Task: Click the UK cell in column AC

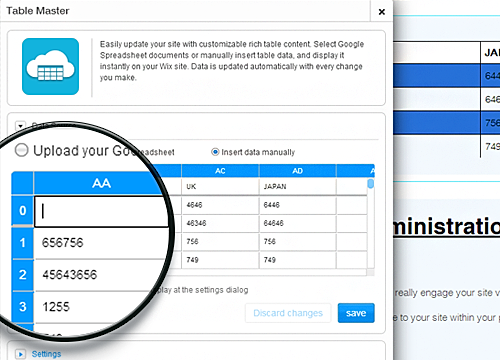Action: (220, 186)
